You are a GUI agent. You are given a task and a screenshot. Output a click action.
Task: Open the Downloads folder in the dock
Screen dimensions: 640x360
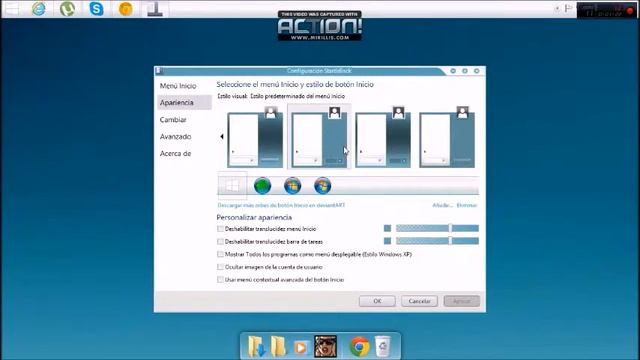(257, 346)
